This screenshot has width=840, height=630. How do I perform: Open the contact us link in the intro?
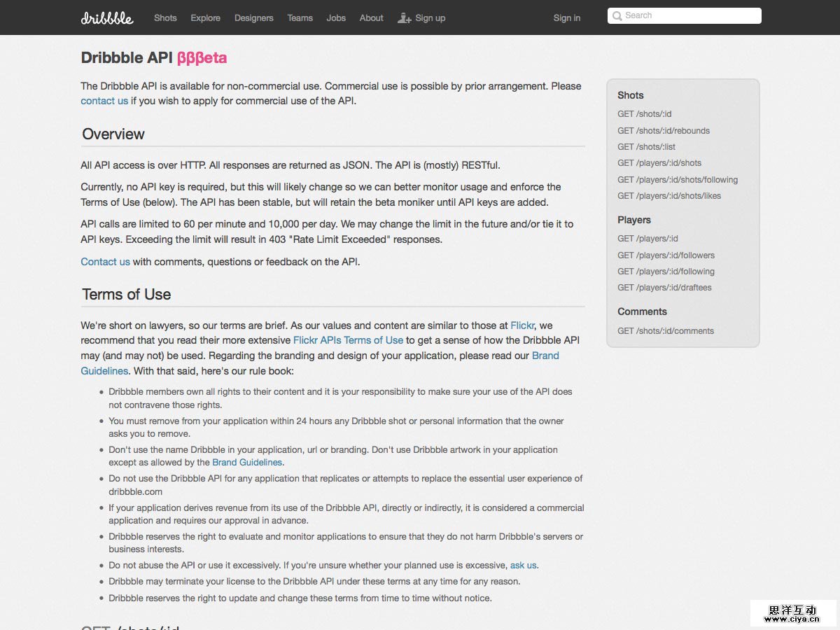(104, 101)
